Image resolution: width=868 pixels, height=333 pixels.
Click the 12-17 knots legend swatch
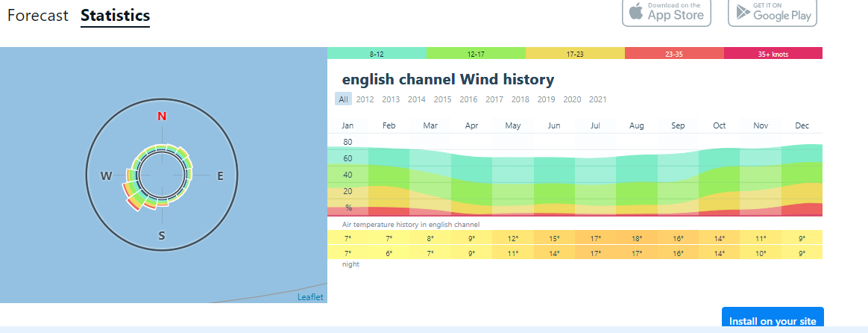(476, 54)
